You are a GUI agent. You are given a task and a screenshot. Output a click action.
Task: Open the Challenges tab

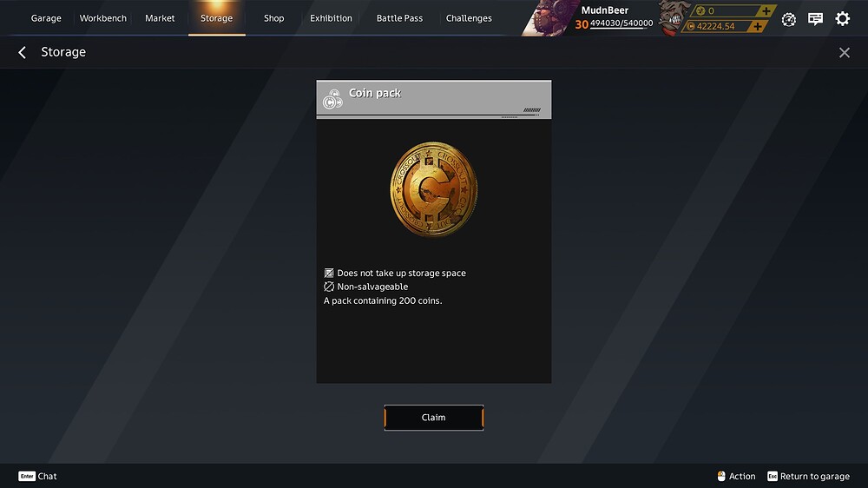pyautogui.click(x=469, y=18)
